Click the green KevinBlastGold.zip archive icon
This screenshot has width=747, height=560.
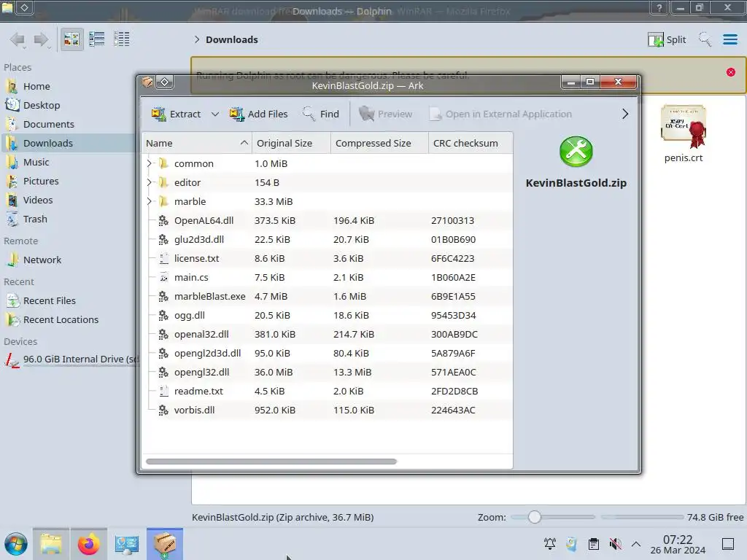coord(576,152)
